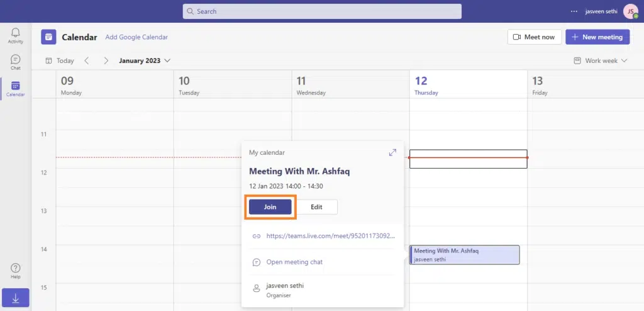Viewport: 644px width, 311px height.
Task: Click the JS profile avatar
Action: 630,11
